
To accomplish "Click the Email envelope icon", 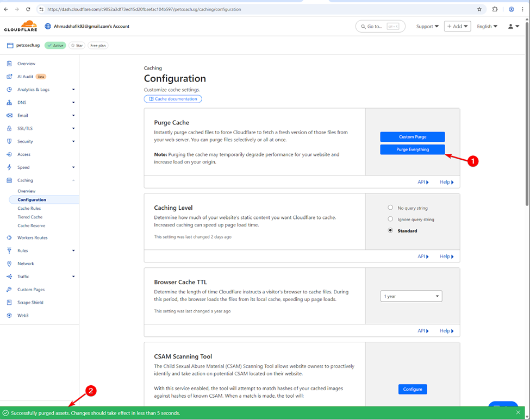I will (9, 115).
